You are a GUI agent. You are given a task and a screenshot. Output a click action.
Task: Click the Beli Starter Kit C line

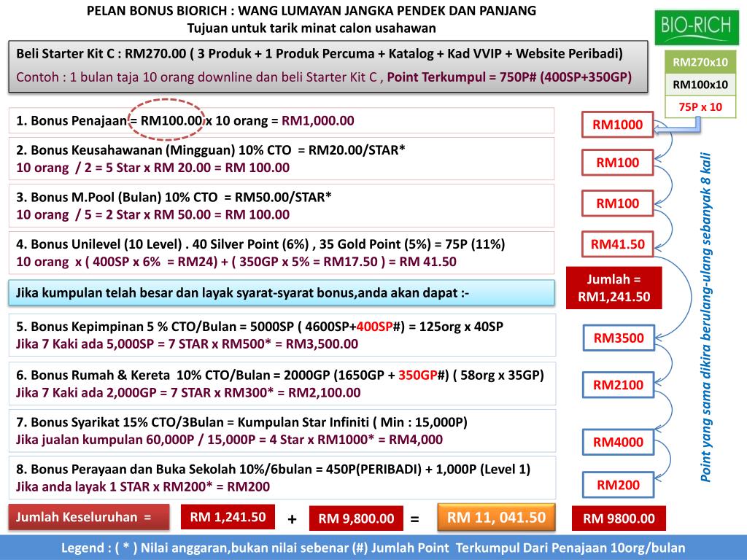point(320,53)
